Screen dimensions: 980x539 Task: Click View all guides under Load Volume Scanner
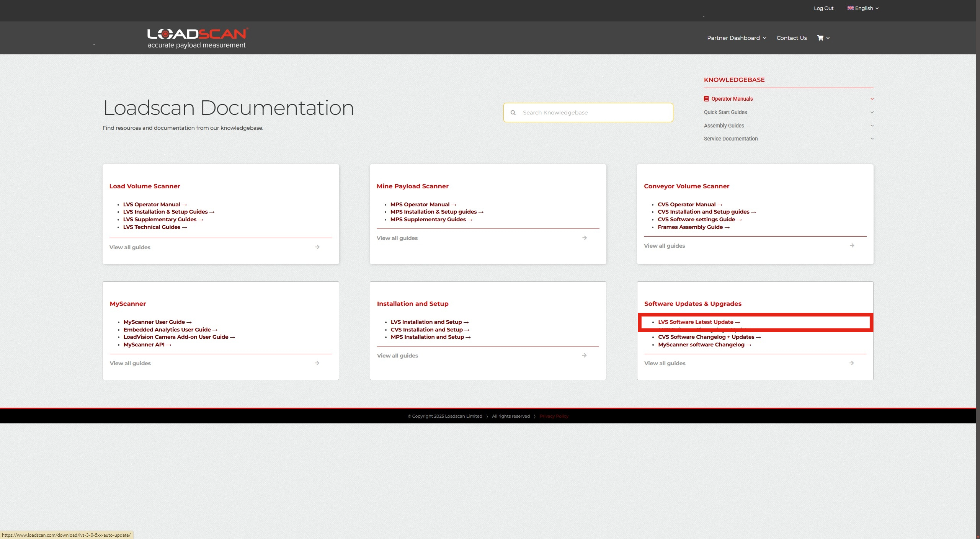click(130, 247)
